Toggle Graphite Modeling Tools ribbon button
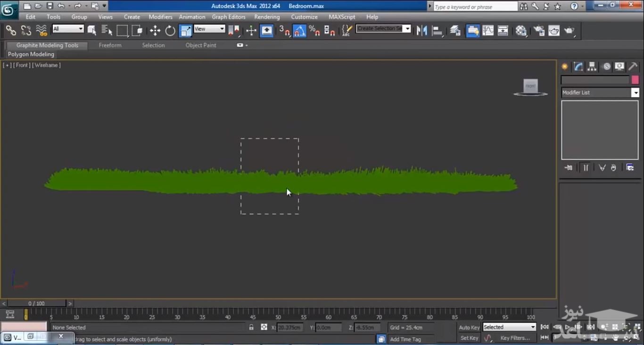 pos(472,31)
